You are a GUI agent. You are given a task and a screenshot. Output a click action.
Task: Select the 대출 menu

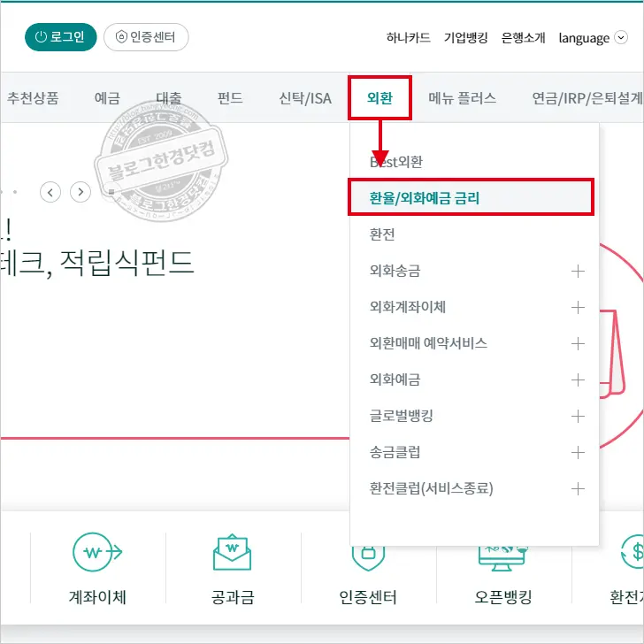point(169,98)
